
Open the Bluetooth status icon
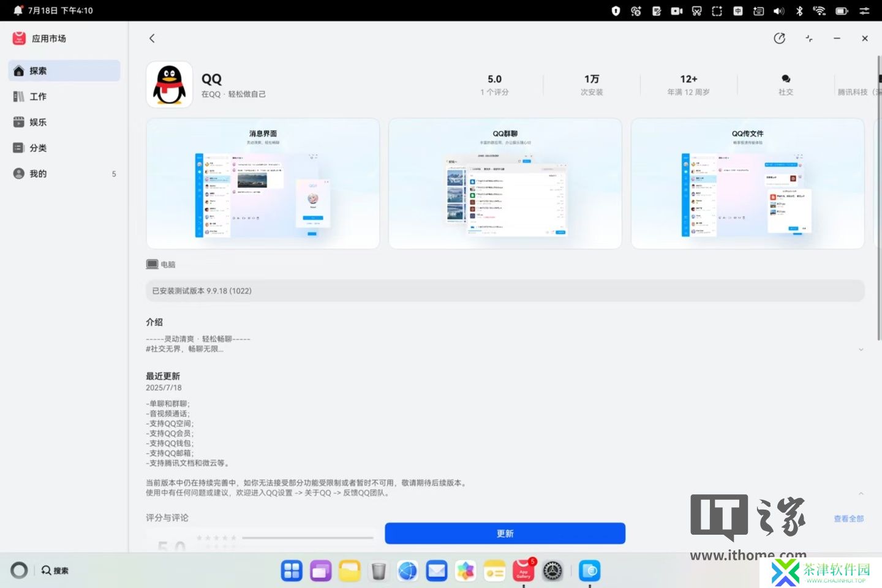point(799,10)
